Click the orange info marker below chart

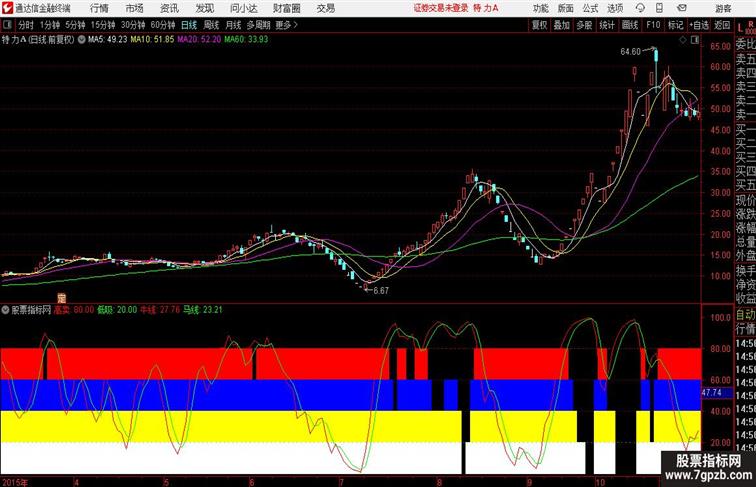pyautogui.click(x=61, y=298)
